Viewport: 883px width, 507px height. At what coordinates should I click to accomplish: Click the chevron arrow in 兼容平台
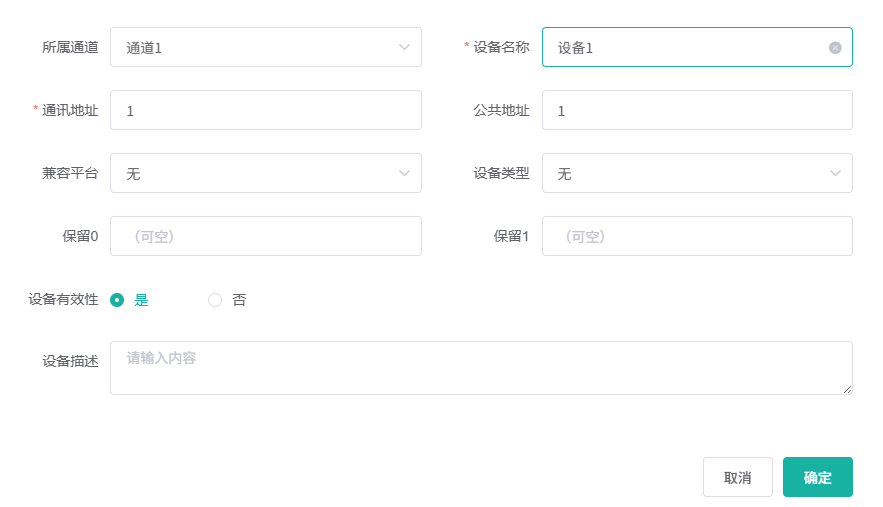404,173
